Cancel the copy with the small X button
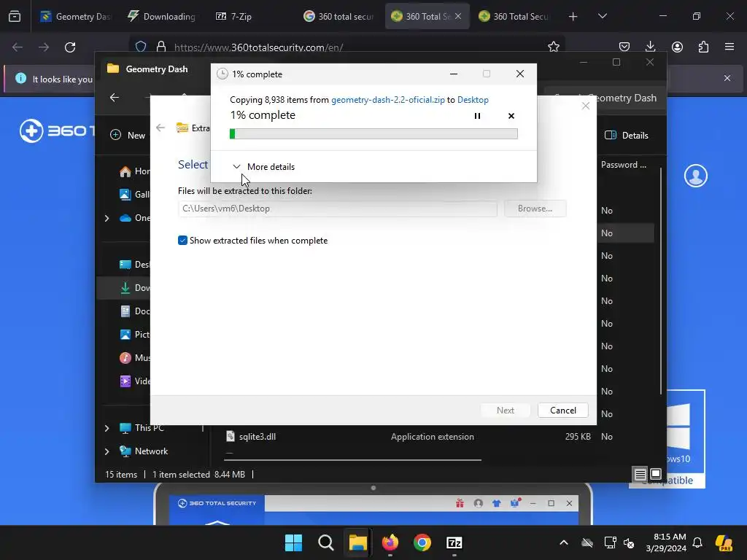 point(511,116)
